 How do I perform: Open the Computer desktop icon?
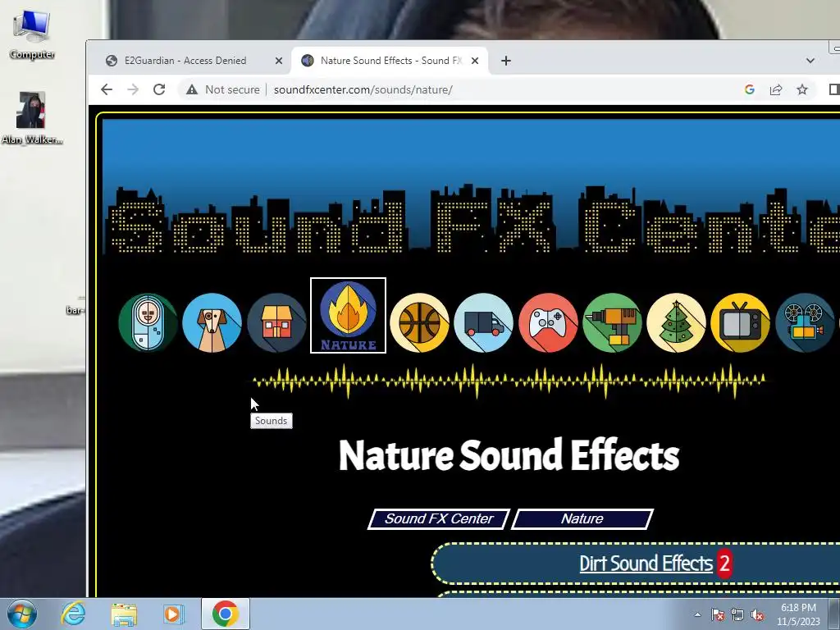coord(32,34)
